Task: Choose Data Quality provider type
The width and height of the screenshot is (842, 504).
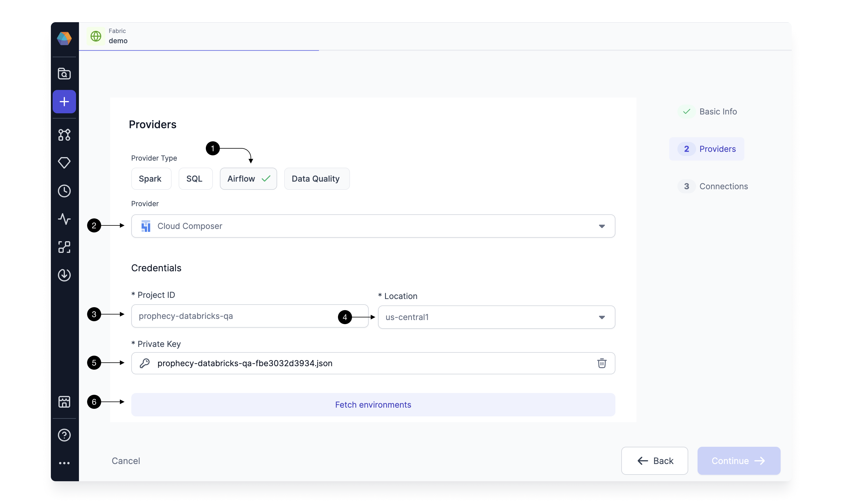Action: click(316, 179)
